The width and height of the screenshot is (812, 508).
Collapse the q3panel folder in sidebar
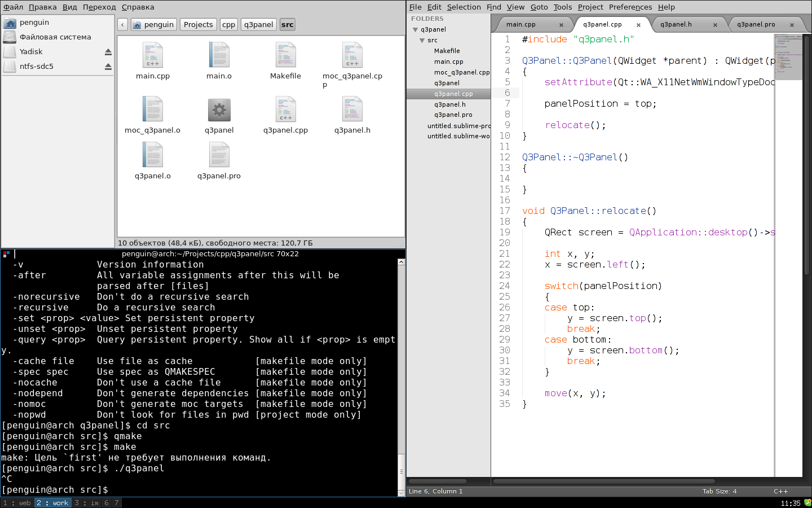[416, 30]
